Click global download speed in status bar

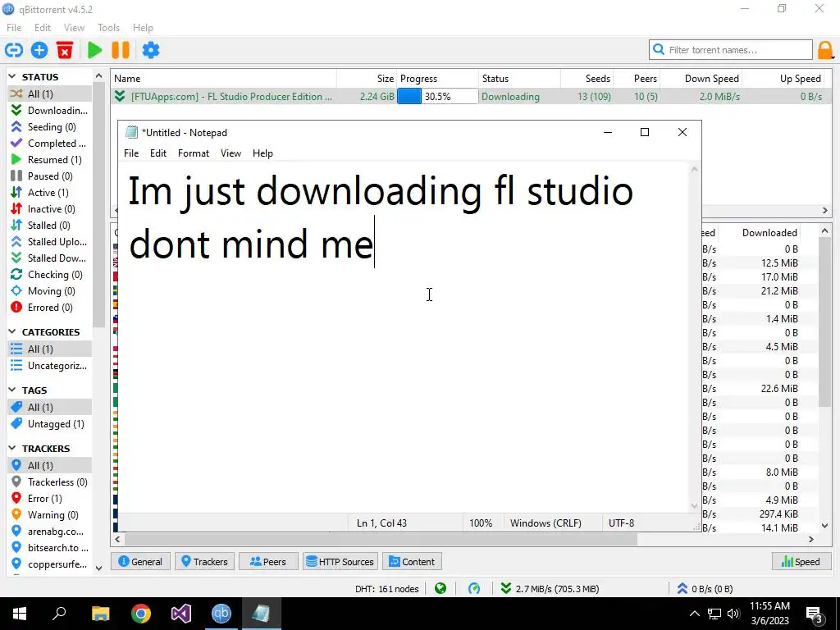pyautogui.click(x=550, y=589)
